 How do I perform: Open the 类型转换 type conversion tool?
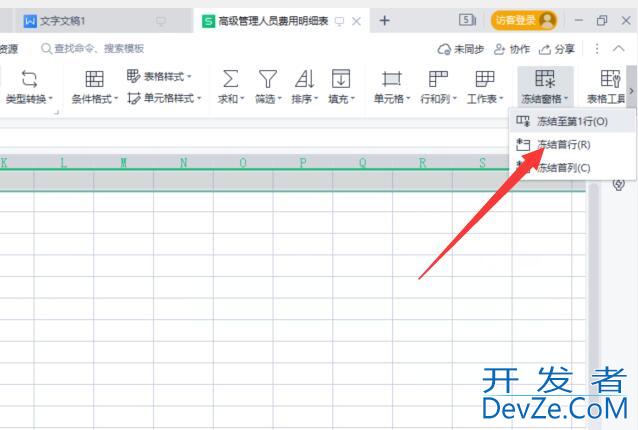pyautogui.click(x=29, y=87)
